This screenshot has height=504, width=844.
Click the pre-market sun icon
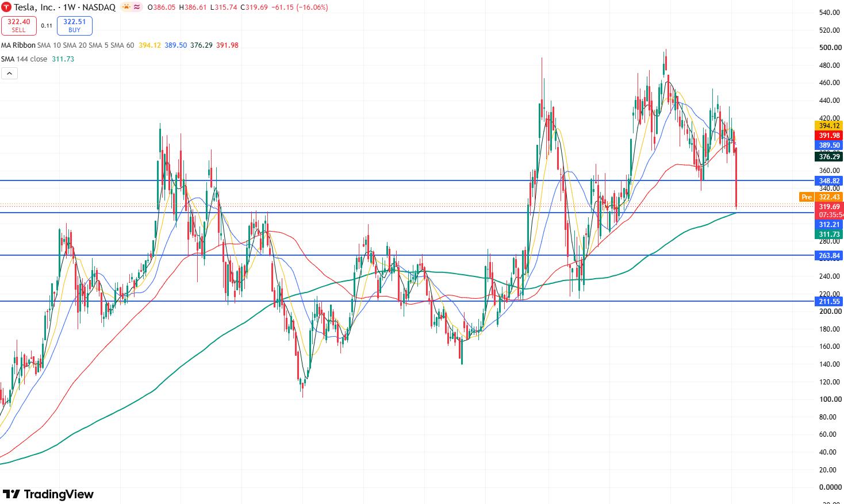[126, 7]
